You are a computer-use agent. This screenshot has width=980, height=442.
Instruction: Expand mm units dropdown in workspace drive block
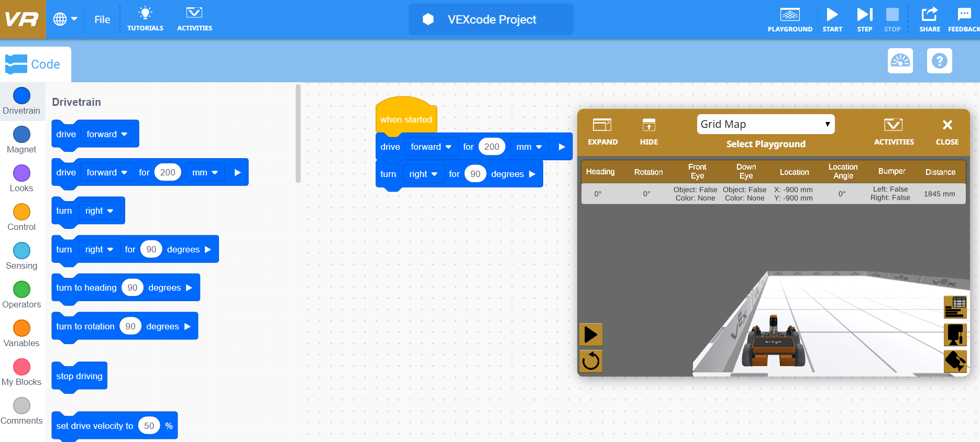529,147
